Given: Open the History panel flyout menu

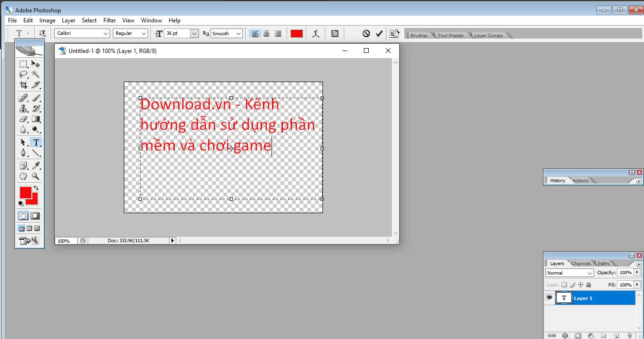Looking at the screenshot, I should pyautogui.click(x=639, y=181).
